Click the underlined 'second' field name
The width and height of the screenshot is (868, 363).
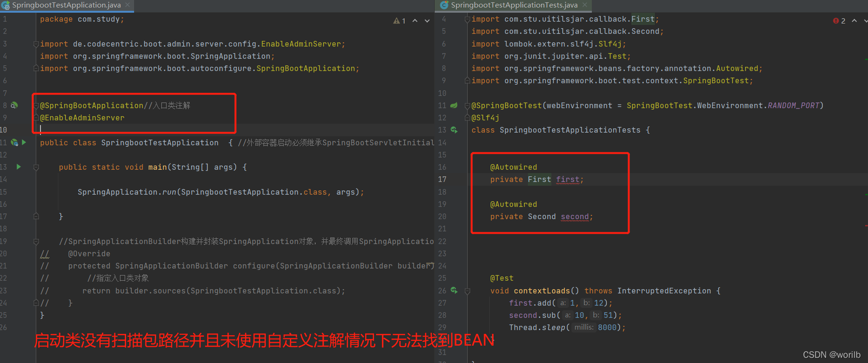[575, 216]
